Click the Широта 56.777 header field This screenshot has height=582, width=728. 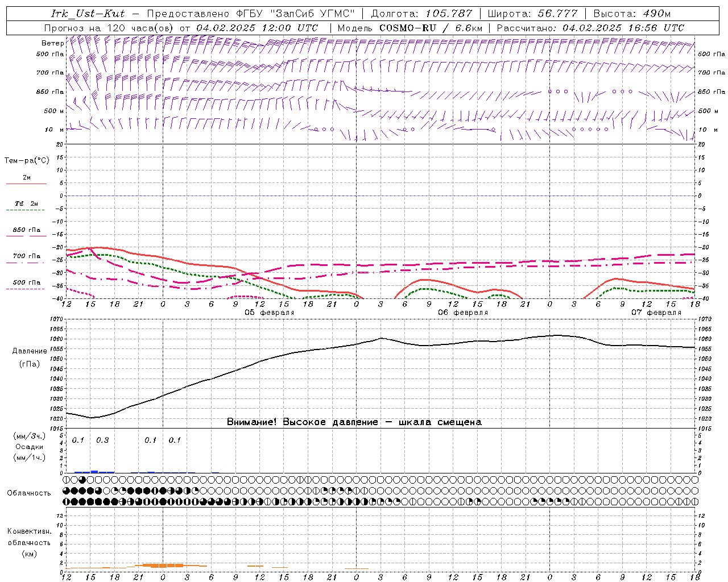532,14
